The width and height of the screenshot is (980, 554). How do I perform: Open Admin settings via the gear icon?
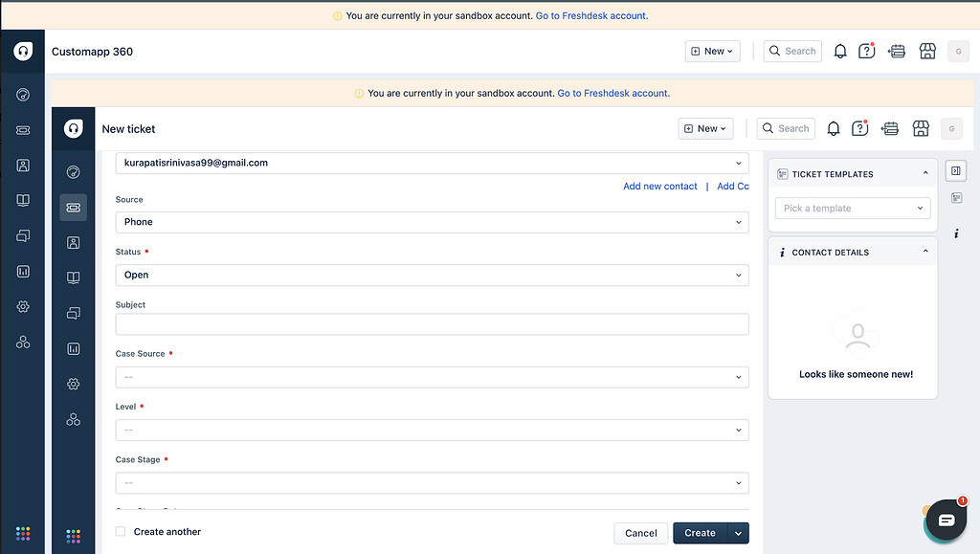pyautogui.click(x=73, y=384)
